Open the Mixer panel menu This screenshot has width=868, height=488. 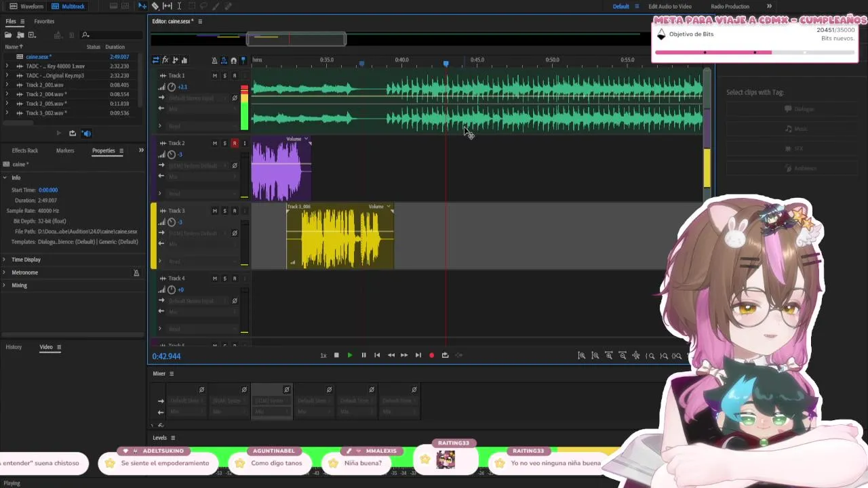pyautogui.click(x=172, y=373)
